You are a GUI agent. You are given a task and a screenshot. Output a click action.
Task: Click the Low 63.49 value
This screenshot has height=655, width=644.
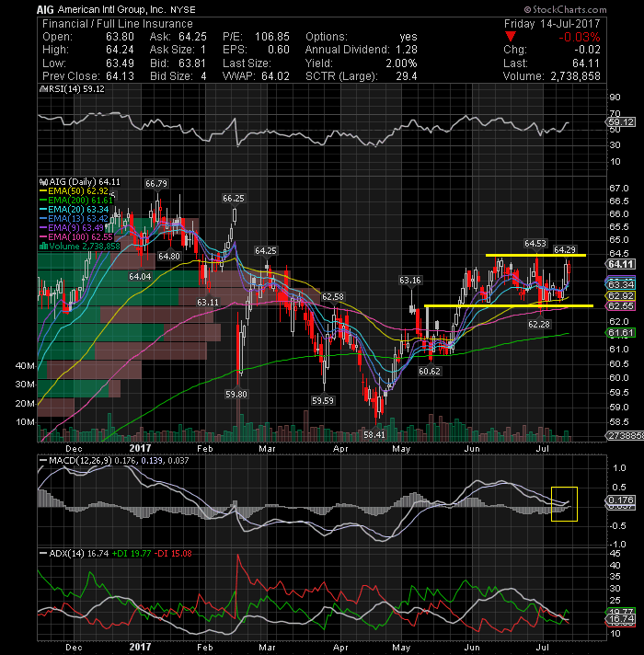click(x=120, y=63)
